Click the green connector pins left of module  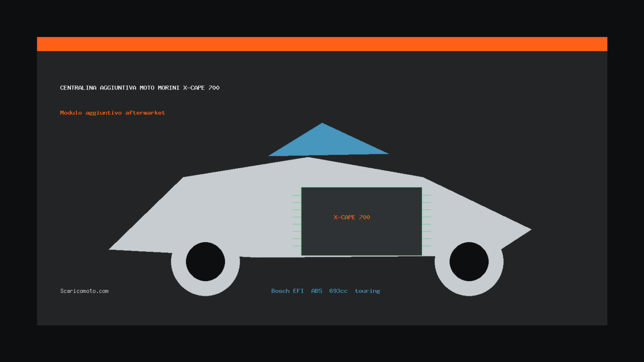[297, 221]
